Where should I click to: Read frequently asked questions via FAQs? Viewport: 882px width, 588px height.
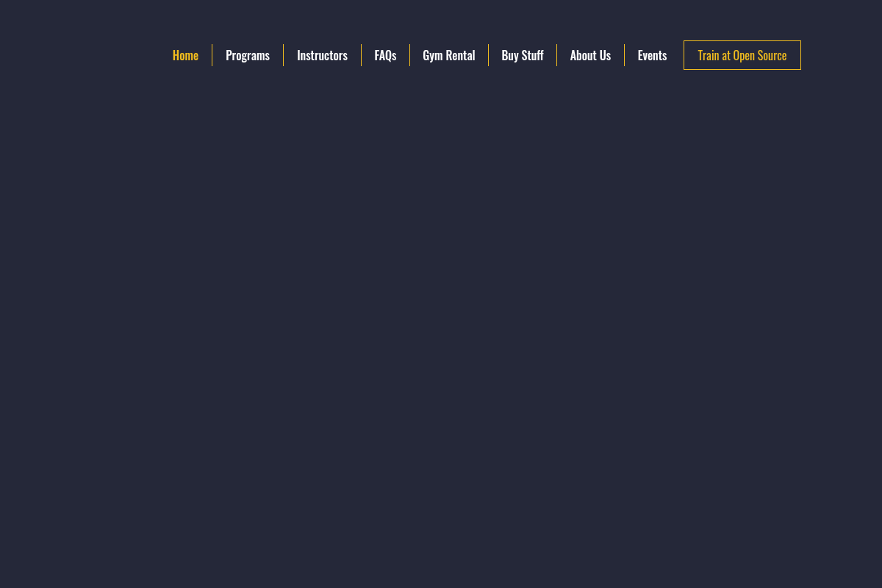point(385,55)
